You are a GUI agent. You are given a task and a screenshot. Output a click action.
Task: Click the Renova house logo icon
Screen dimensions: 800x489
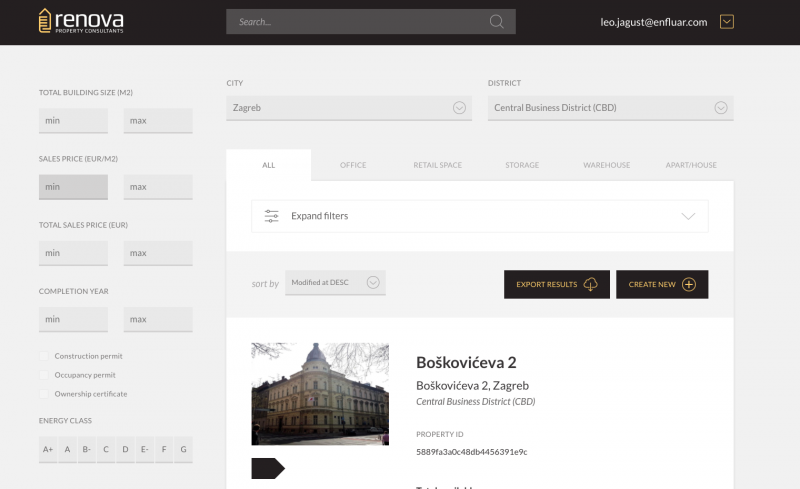click(45, 21)
